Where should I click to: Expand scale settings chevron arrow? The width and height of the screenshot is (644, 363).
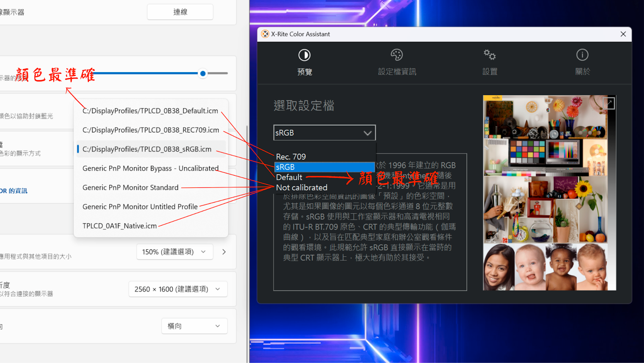pos(224,252)
